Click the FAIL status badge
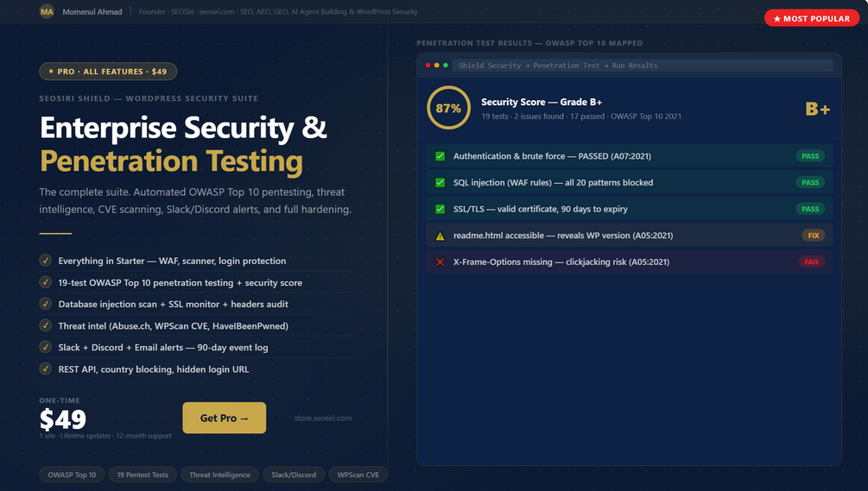868x491 pixels. coord(811,261)
